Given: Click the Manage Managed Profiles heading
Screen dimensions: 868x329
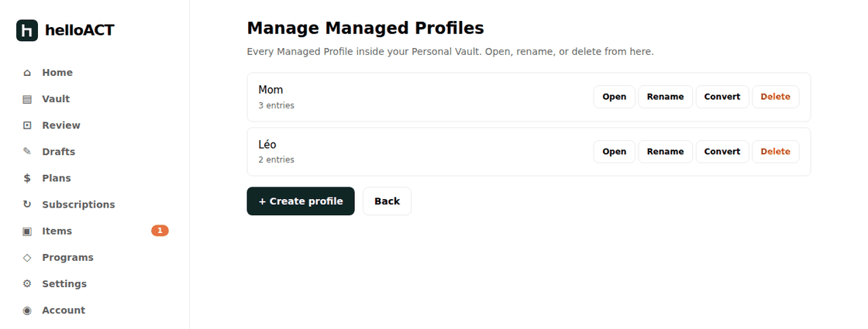Looking at the screenshot, I should tap(365, 28).
